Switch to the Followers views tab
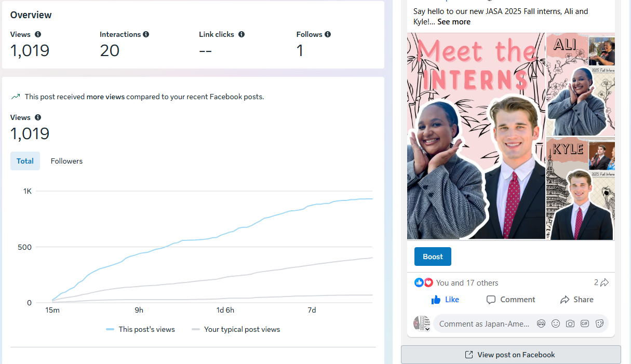 pos(66,161)
